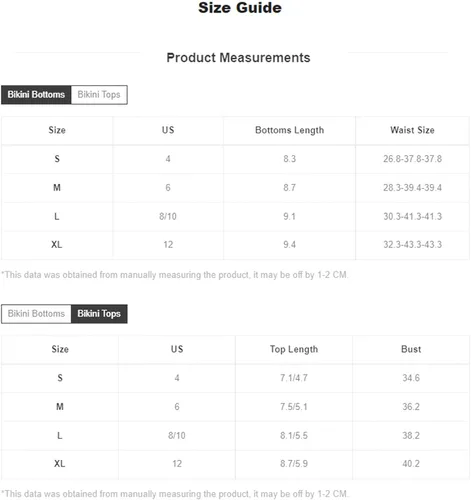Click the Size Guide heading

(x=240, y=8)
